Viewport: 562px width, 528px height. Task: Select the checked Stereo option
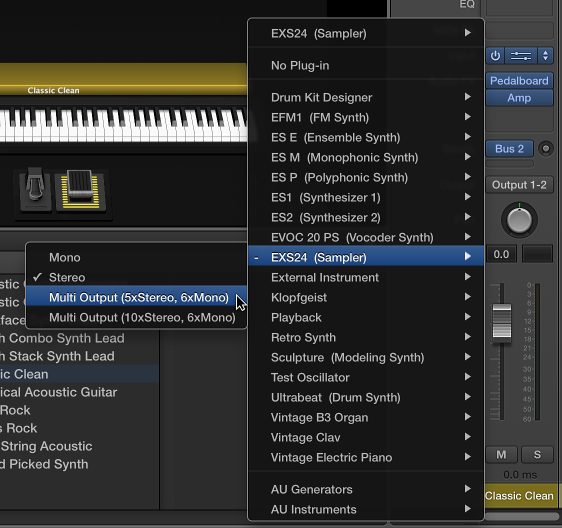(136, 277)
